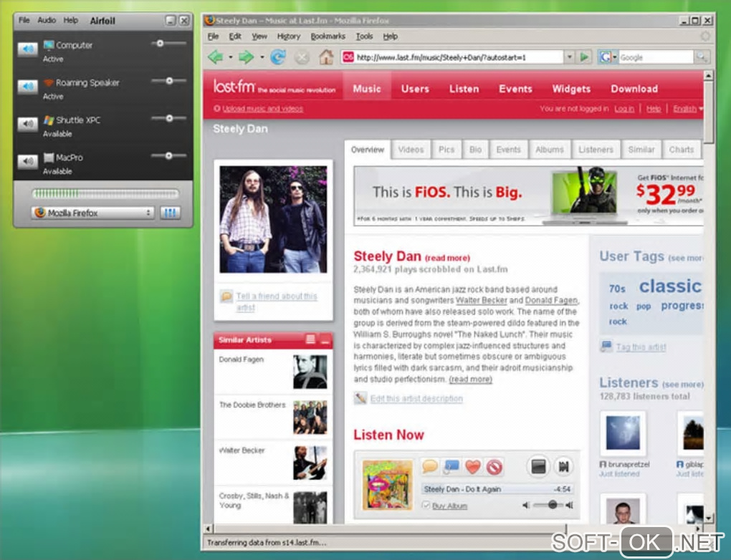This screenshot has width=731, height=560.
Task: Adjust Shuttle XPC volume slider
Action: point(168,118)
